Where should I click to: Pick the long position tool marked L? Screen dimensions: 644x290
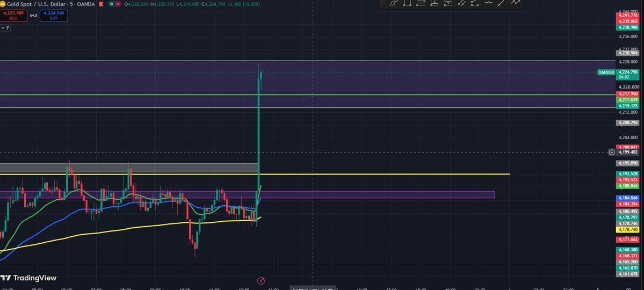434,3
